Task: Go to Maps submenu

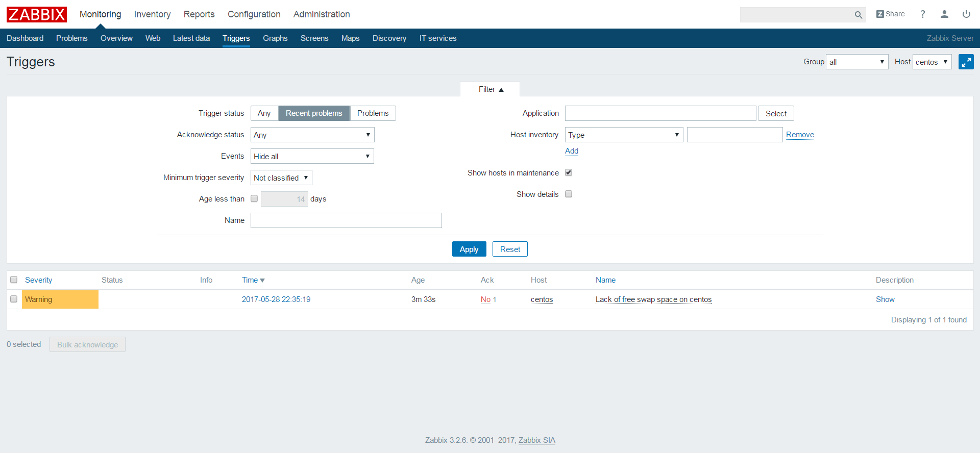Action: tap(351, 38)
